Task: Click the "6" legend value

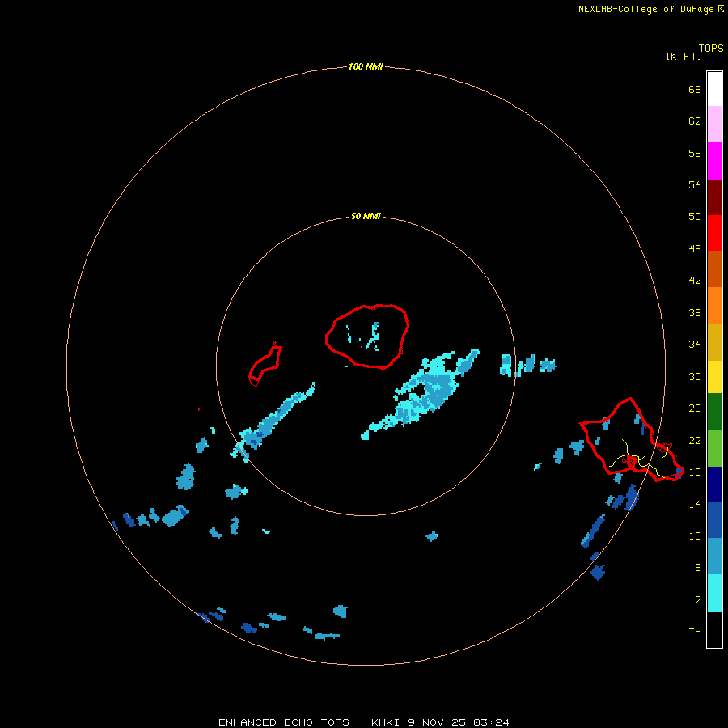Action: coord(698,568)
